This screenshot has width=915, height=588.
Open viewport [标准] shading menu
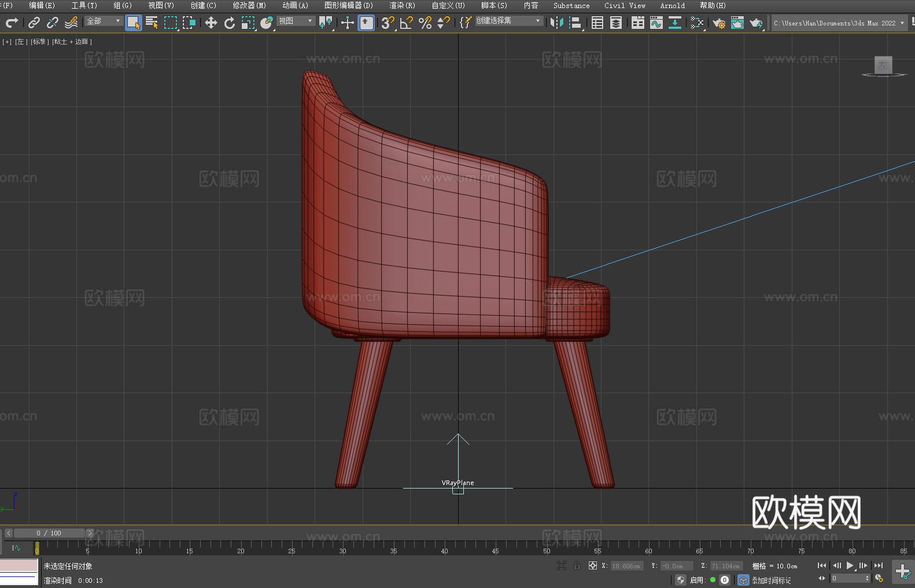pyautogui.click(x=39, y=42)
